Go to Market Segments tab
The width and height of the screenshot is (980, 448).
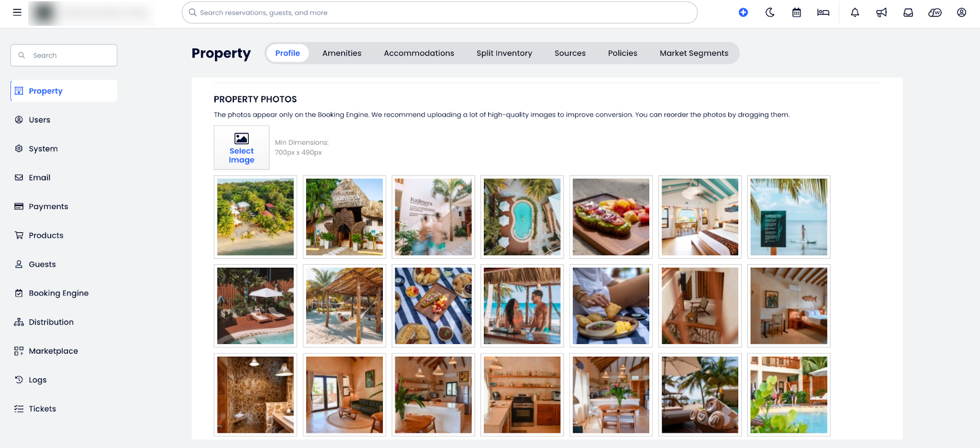coord(694,53)
